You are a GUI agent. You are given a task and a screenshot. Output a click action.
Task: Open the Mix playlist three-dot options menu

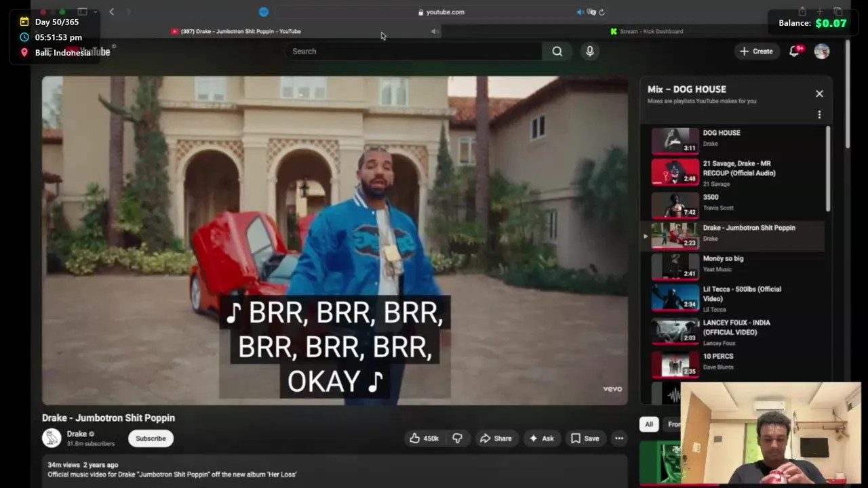coord(819,115)
